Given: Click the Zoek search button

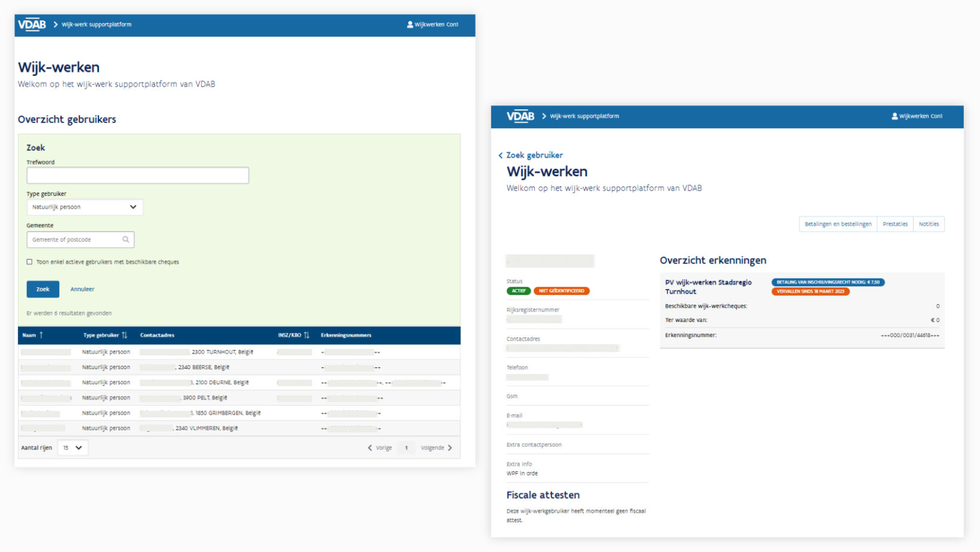Looking at the screenshot, I should tap(42, 289).
